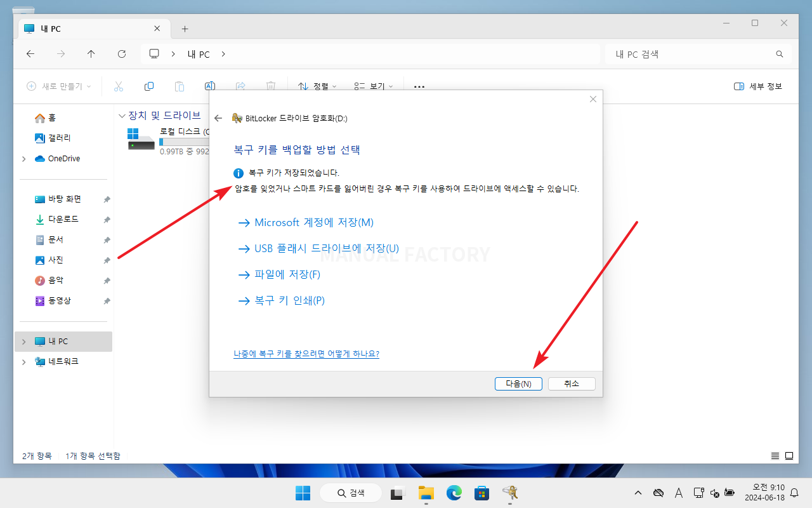Refresh the Explorer folder view
Viewport: 812px width, 508px height.
pos(122,55)
